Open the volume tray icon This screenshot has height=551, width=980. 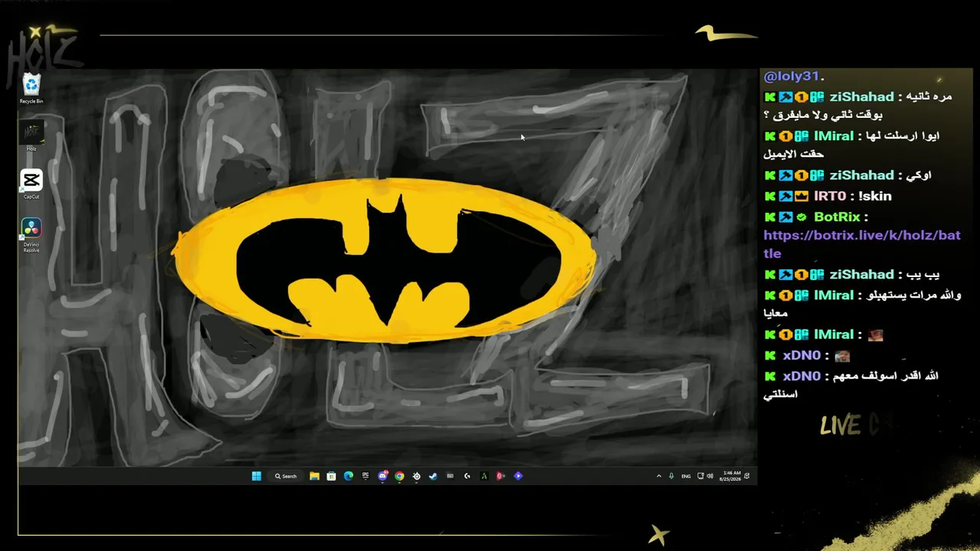point(710,476)
